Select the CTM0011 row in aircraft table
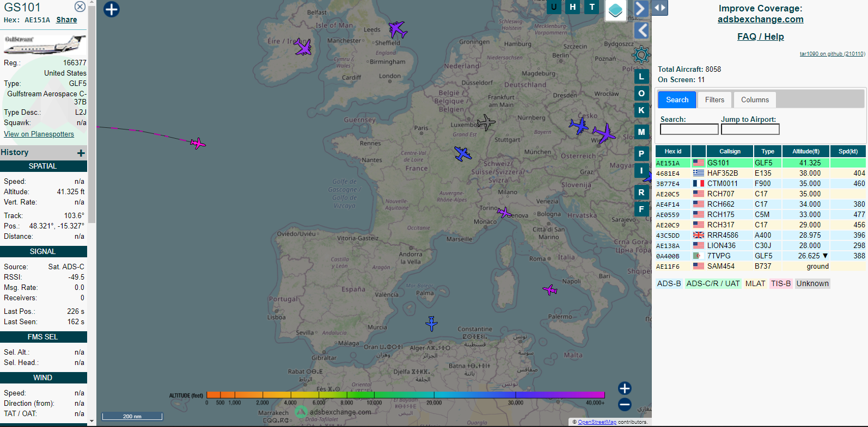 tap(760, 183)
